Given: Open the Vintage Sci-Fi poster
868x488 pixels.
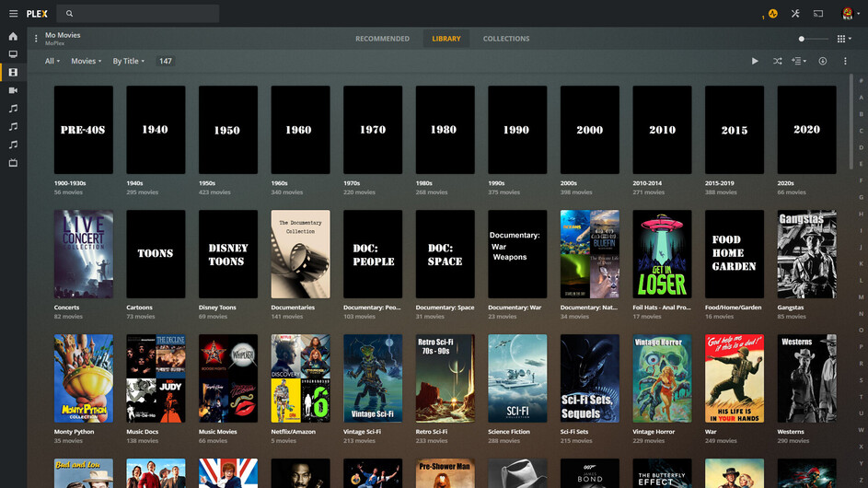Looking at the screenshot, I should 373,378.
